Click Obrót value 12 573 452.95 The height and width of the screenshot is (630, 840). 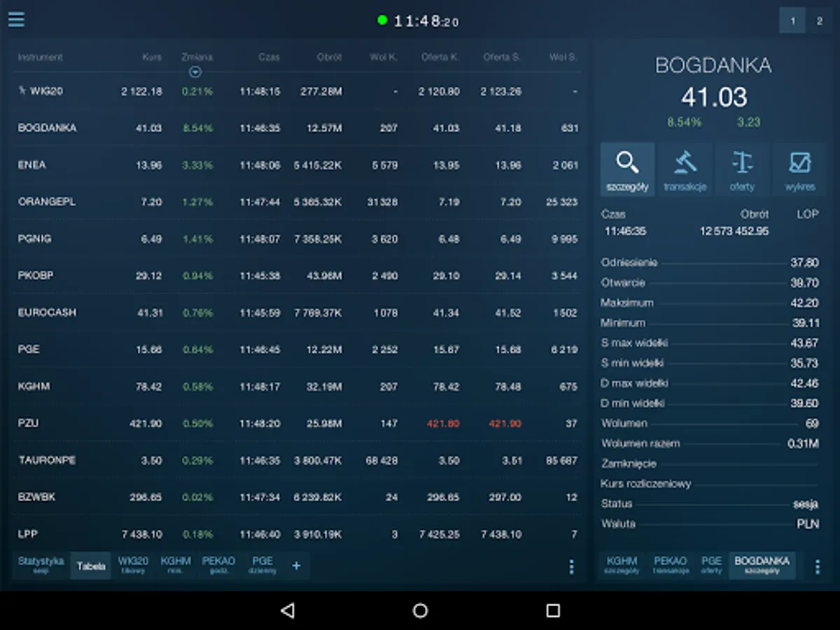pos(734,231)
